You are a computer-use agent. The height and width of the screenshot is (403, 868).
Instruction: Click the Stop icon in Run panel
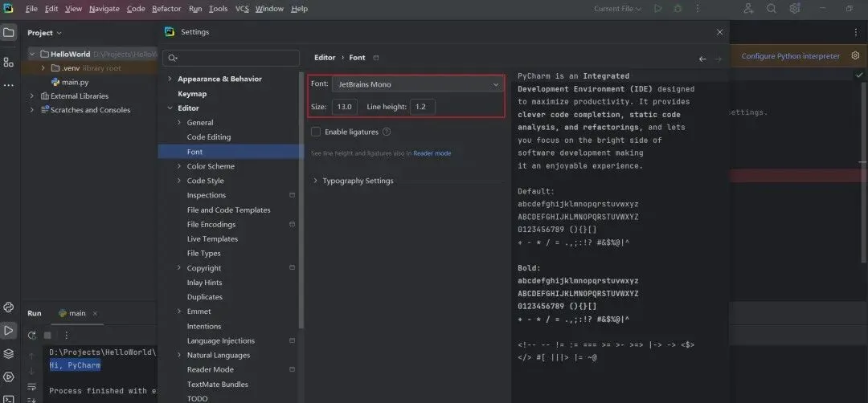47,335
